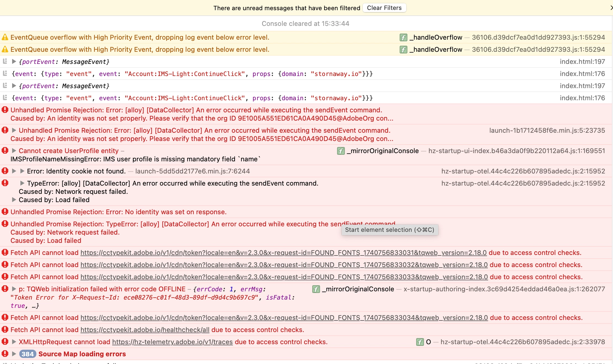Click function icon beside first _handleOverflow
Viewport: 613px width, 364px height.
click(403, 37)
